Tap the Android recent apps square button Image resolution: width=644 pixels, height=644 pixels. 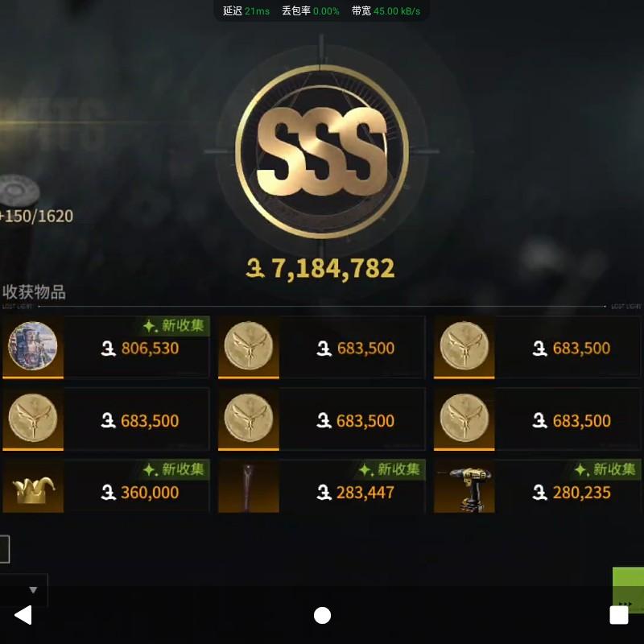coord(618,615)
